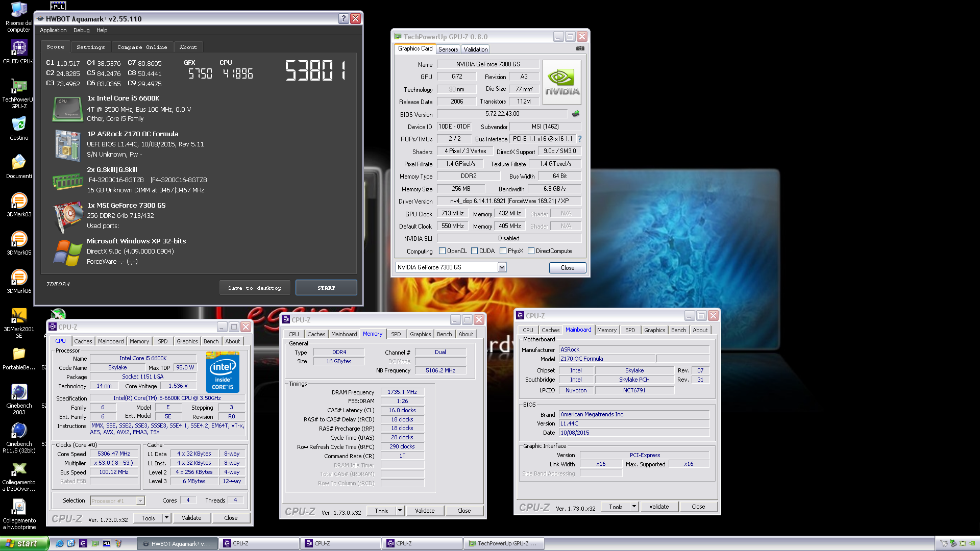Click Close in the CPU-Z Mainboard window

tap(698, 507)
